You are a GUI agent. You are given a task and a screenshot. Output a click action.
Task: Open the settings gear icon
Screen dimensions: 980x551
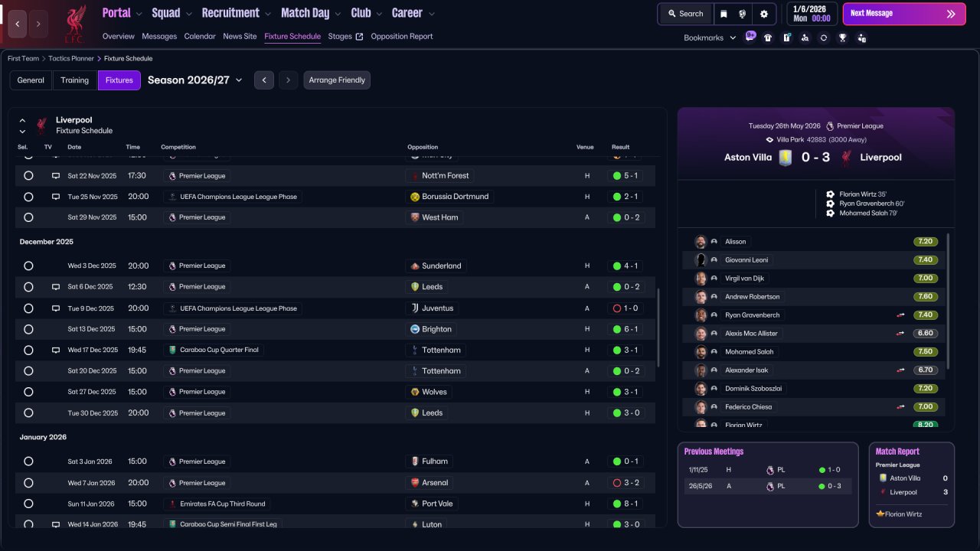point(763,14)
